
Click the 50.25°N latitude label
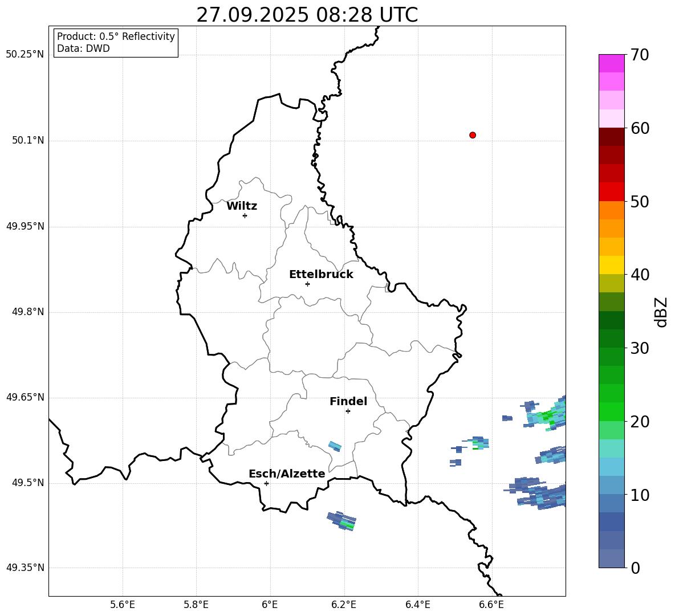[x=25, y=55]
